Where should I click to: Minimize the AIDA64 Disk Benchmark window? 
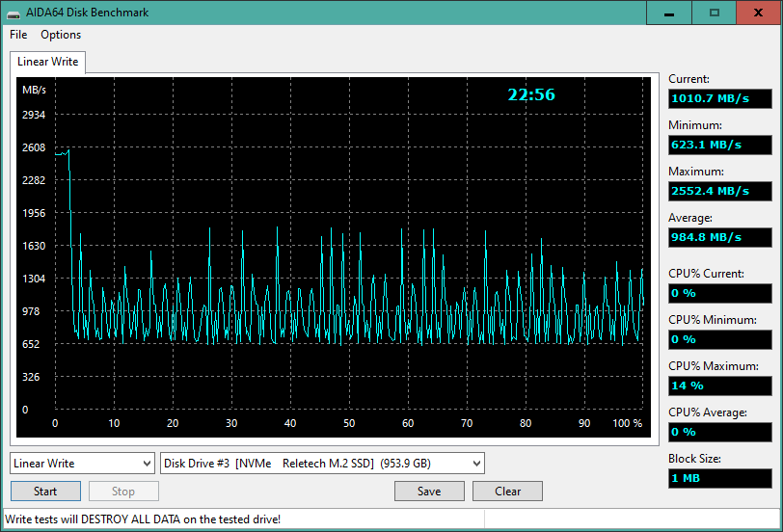[669, 13]
